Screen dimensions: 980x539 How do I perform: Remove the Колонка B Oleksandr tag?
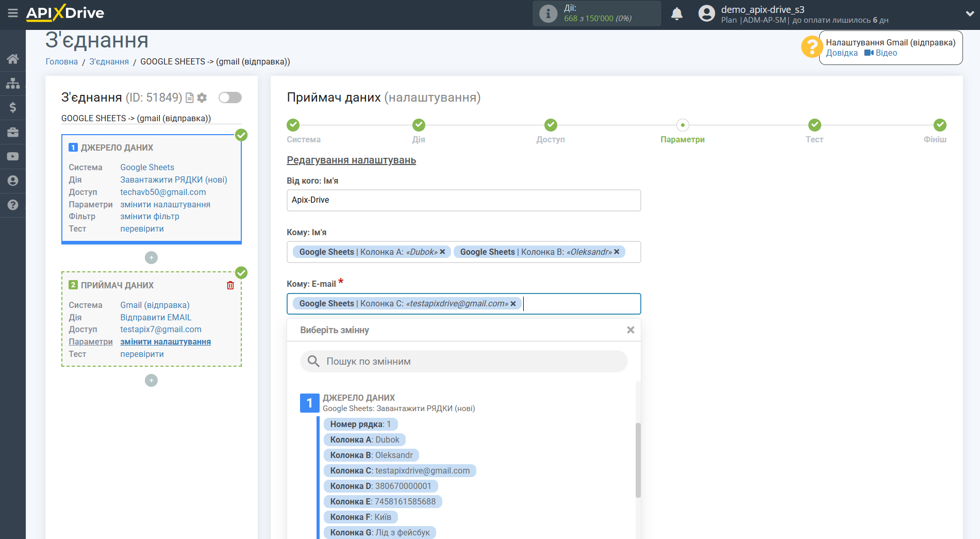[x=617, y=252]
